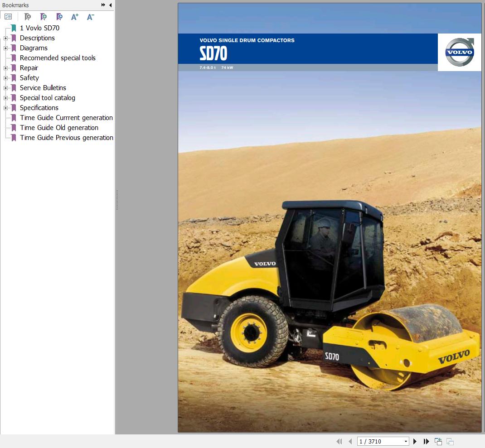
Task: Select the Diagrams bookmark label
Action: (x=34, y=48)
